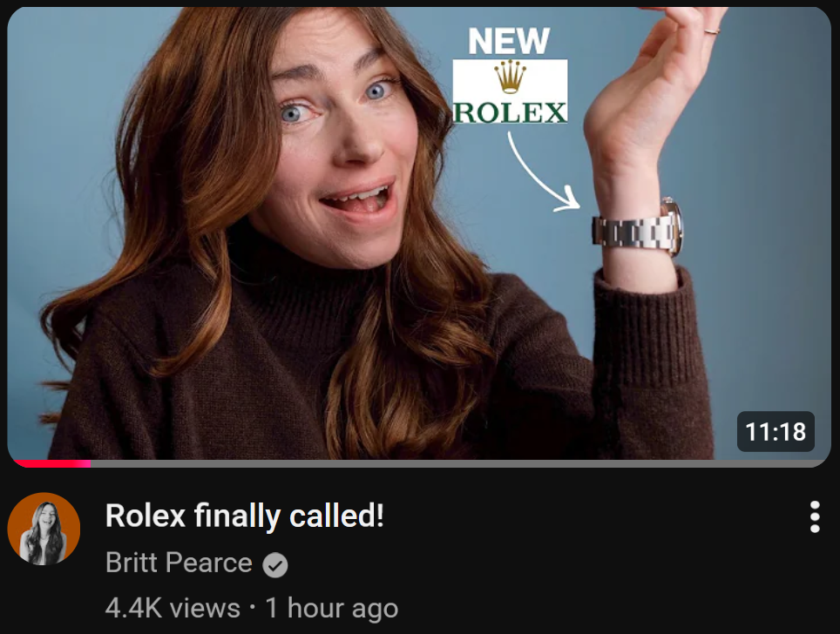840x634 pixels.
Task: Click the green ROLEX wordmark text
Action: point(510,112)
